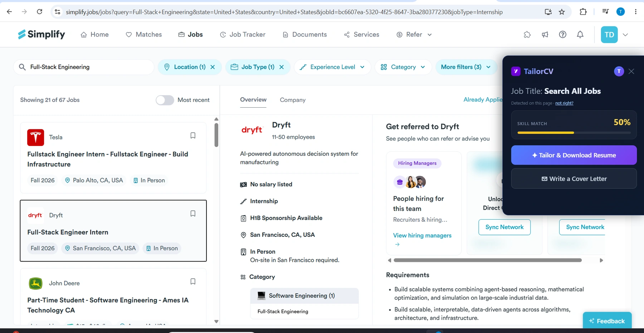644x333 pixels.
Task: Open the Tesla Fullstack Engineer Intern job title
Action: click(x=108, y=159)
